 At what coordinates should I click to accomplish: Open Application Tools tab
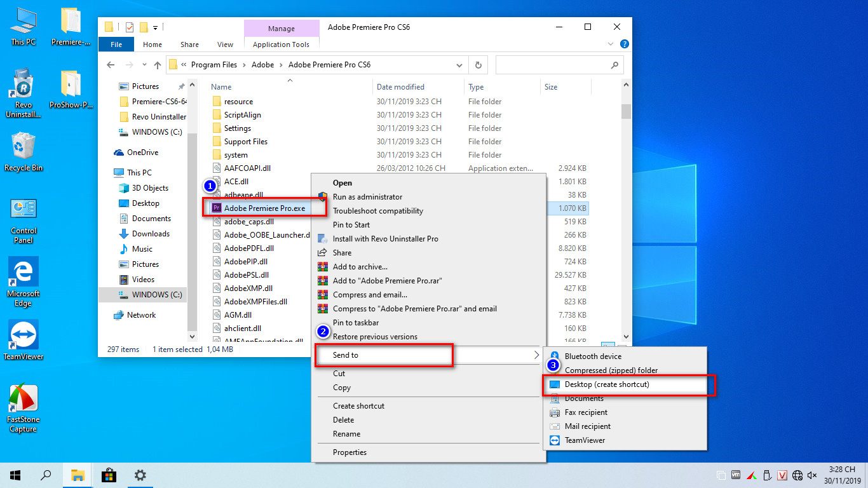pos(281,44)
